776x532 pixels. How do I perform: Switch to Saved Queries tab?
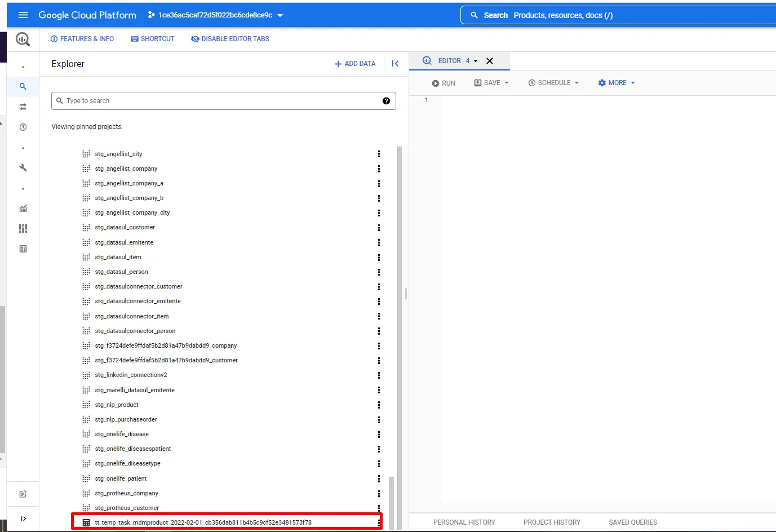click(x=633, y=522)
